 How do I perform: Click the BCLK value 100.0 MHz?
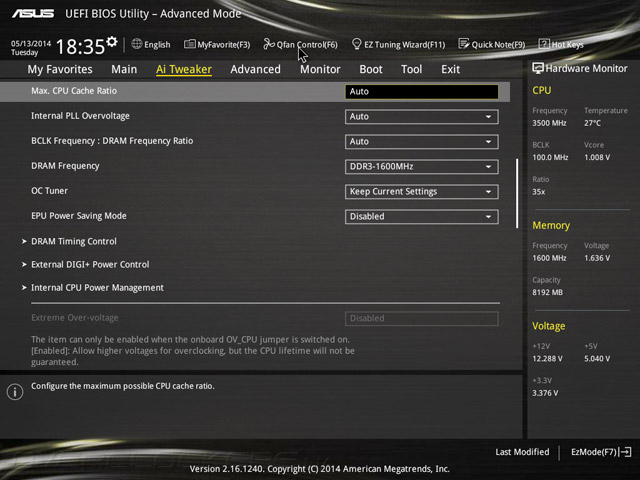[x=550, y=157]
